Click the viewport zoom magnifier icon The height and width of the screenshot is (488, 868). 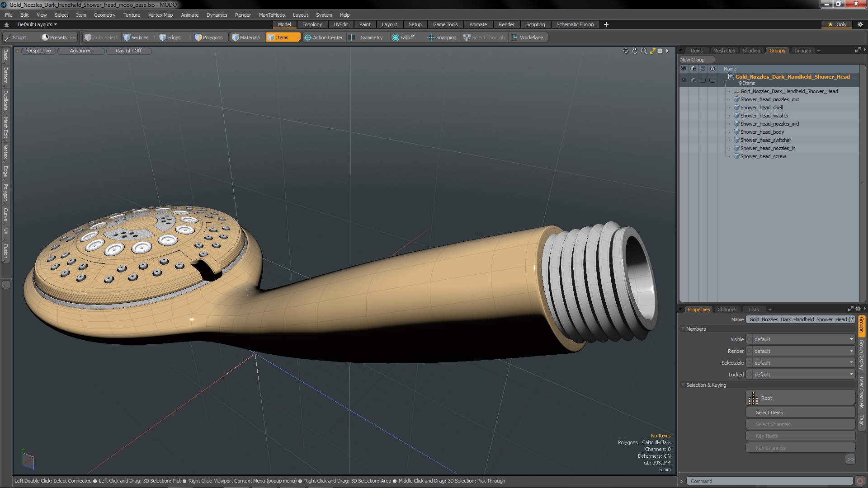tap(644, 51)
